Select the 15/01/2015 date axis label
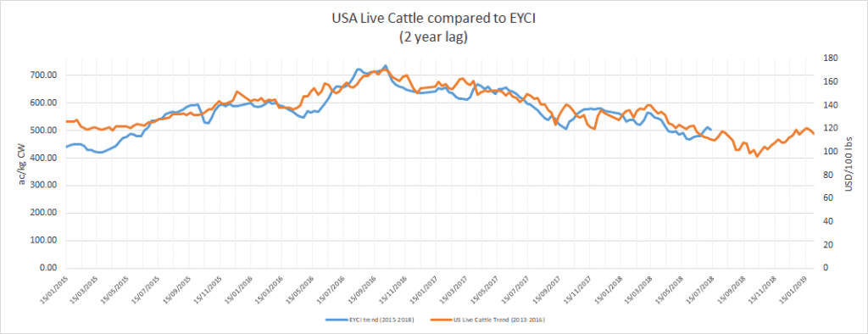 click(x=57, y=288)
